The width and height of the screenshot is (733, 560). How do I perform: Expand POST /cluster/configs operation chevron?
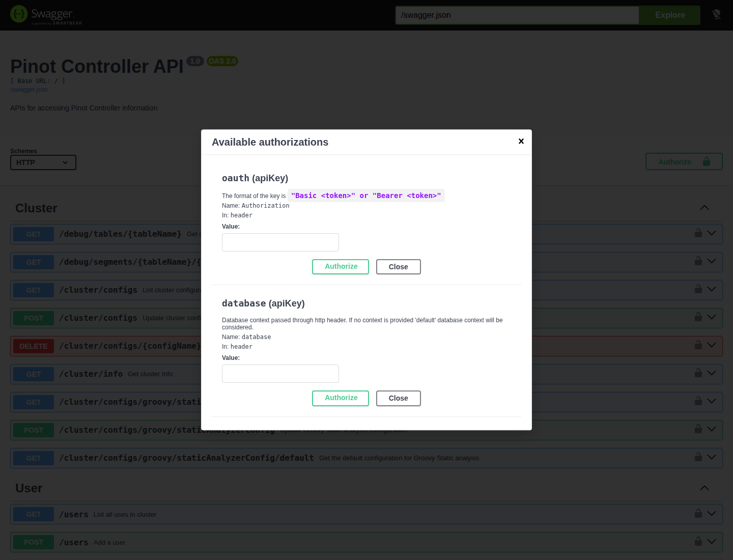(712, 317)
